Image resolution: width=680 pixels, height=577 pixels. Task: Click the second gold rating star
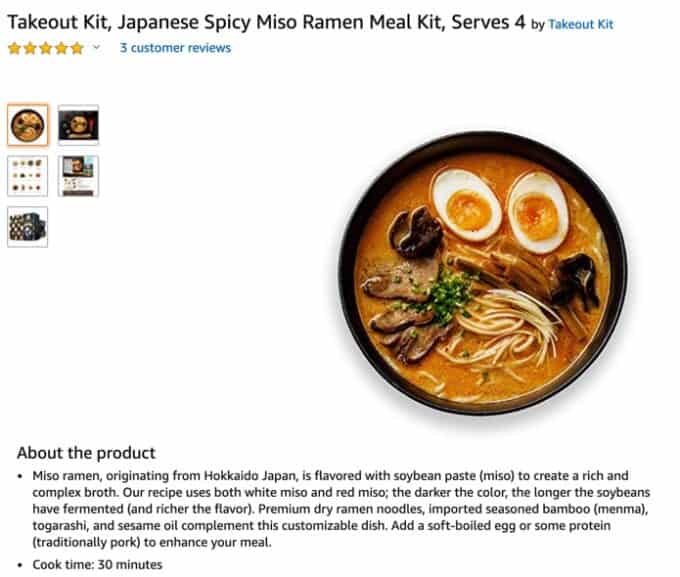30,48
